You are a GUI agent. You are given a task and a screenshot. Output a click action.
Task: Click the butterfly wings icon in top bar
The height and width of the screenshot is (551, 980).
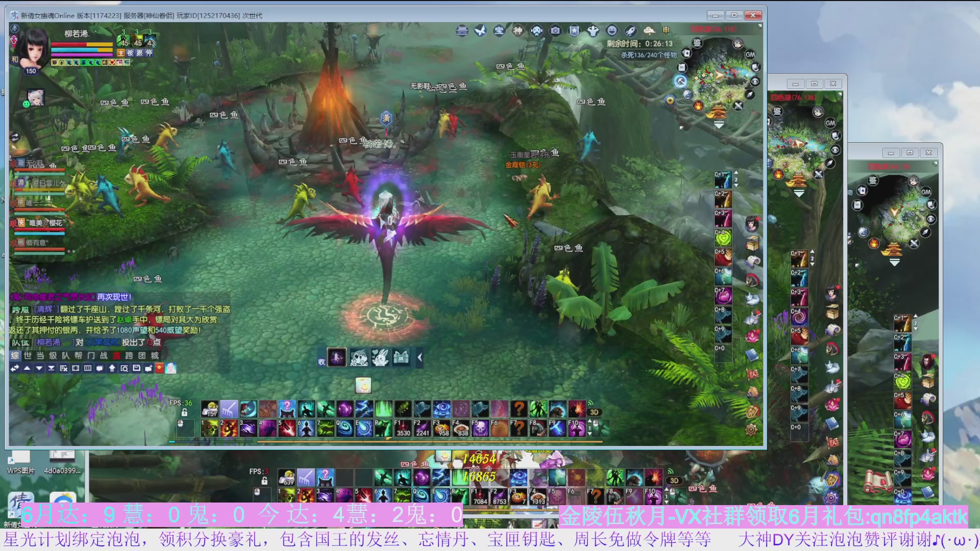tap(480, 31)
